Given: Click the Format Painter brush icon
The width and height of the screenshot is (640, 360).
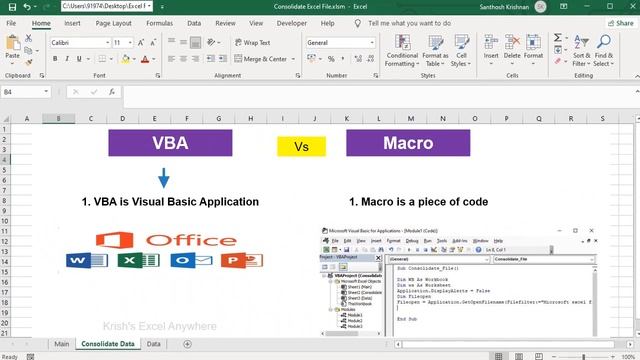Looking at the screenshot, I should coord(29,62).
